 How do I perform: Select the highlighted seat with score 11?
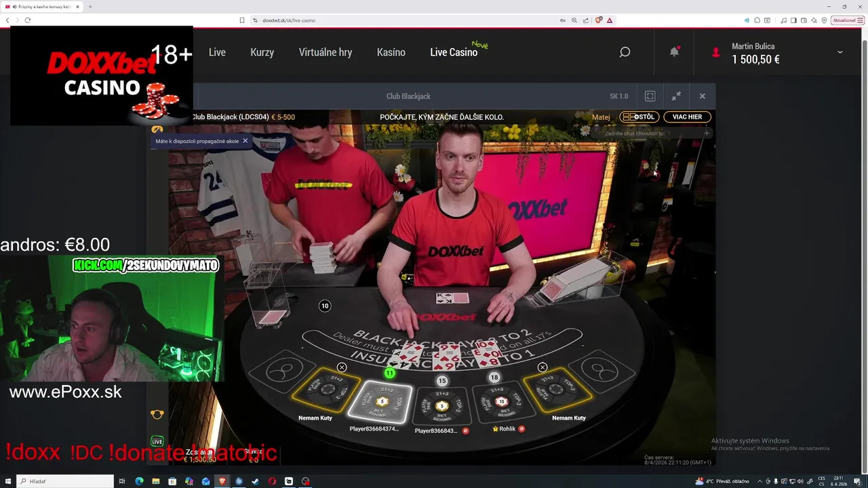coord(380,402)
